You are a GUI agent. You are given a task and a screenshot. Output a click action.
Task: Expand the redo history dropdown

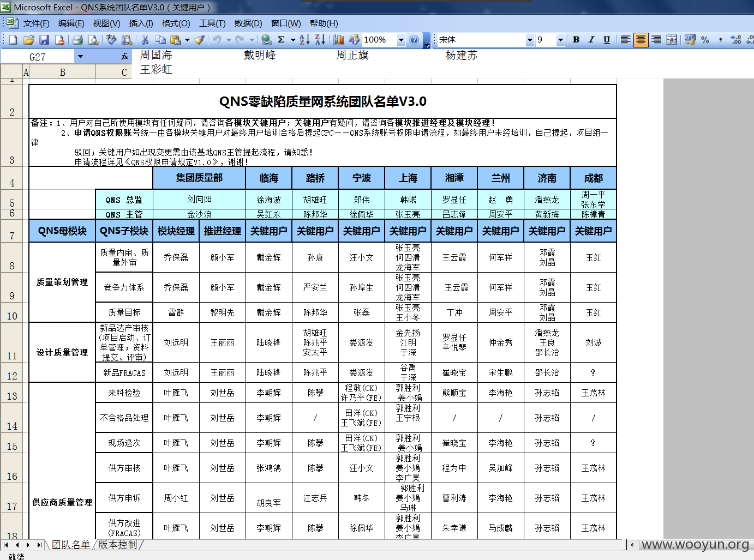pos(252,40)
